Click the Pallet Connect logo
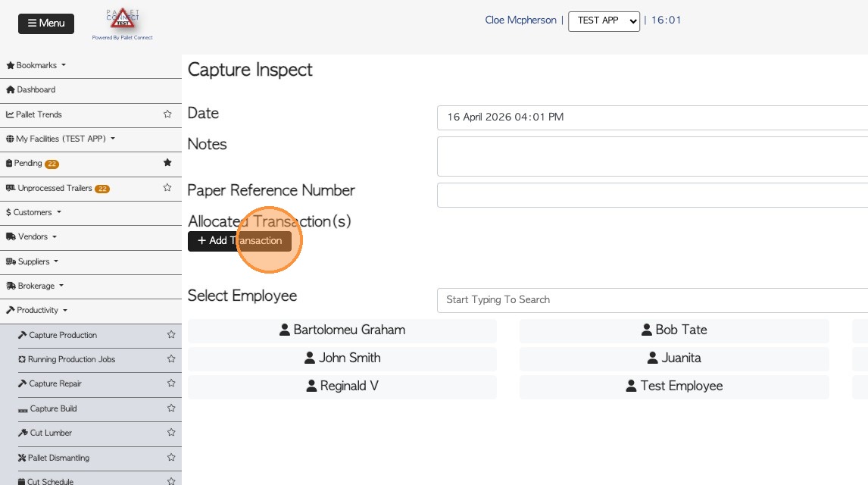 coord(122,23)
